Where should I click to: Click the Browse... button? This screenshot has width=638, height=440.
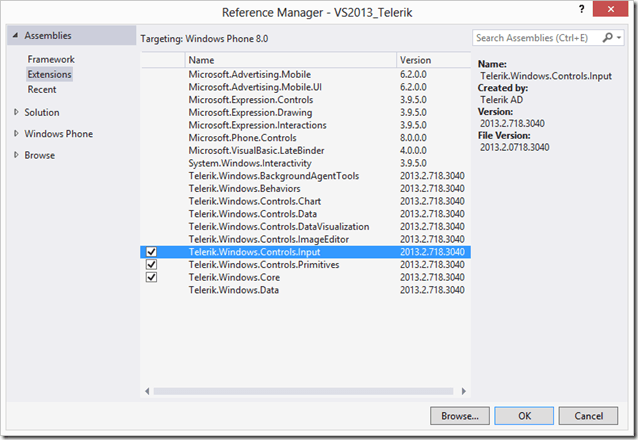coord(460,416)
